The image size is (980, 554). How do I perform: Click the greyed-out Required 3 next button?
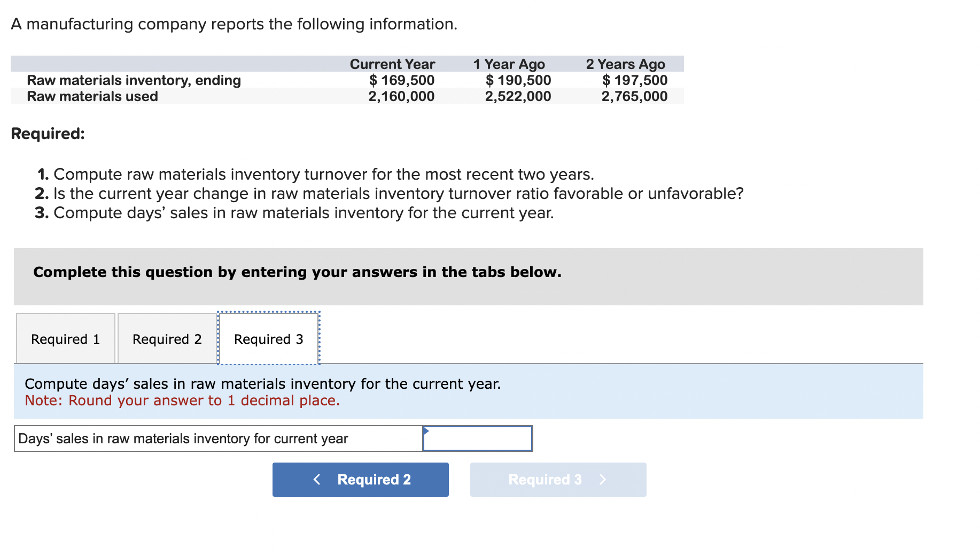(558, 480)
